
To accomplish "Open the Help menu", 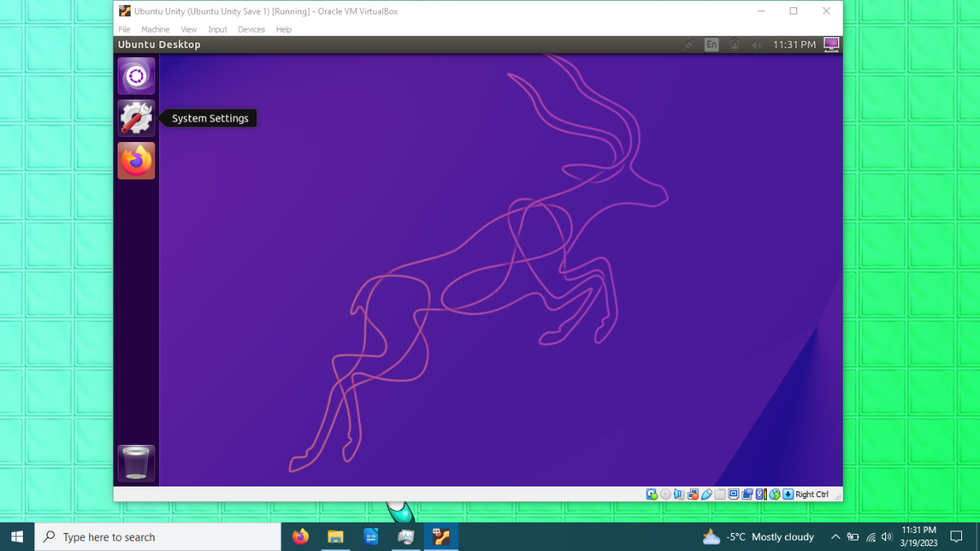I will 283,29.
